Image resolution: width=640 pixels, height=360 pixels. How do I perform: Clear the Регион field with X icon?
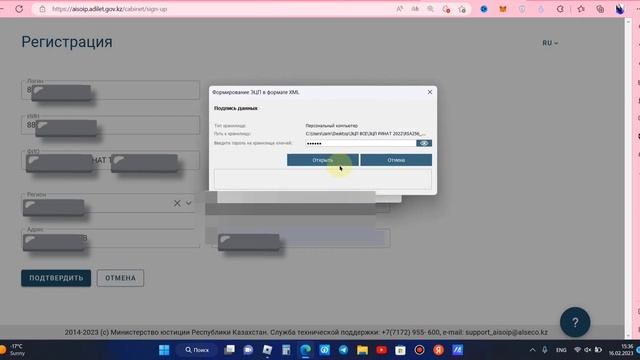(x=177, y=203)
